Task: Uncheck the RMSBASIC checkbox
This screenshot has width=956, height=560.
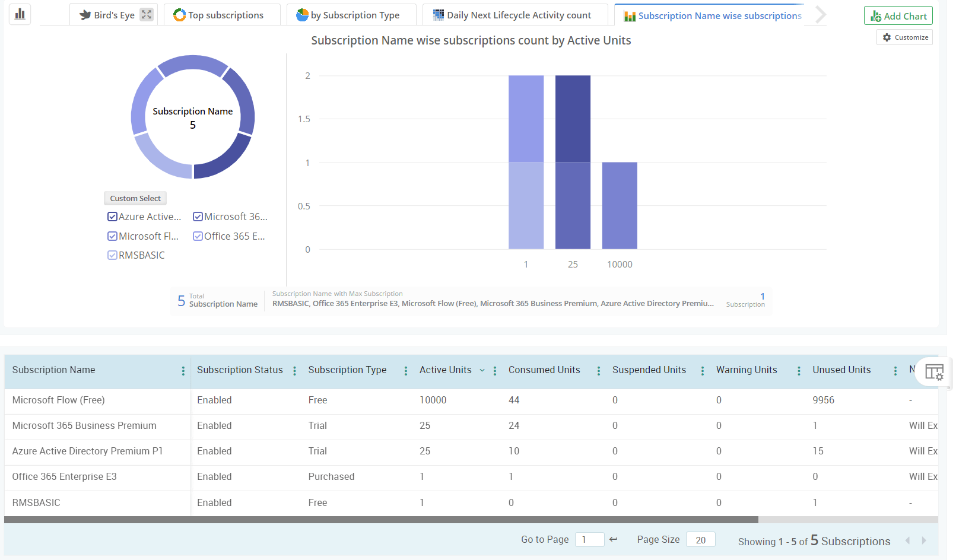Action: tap(112, 255)
